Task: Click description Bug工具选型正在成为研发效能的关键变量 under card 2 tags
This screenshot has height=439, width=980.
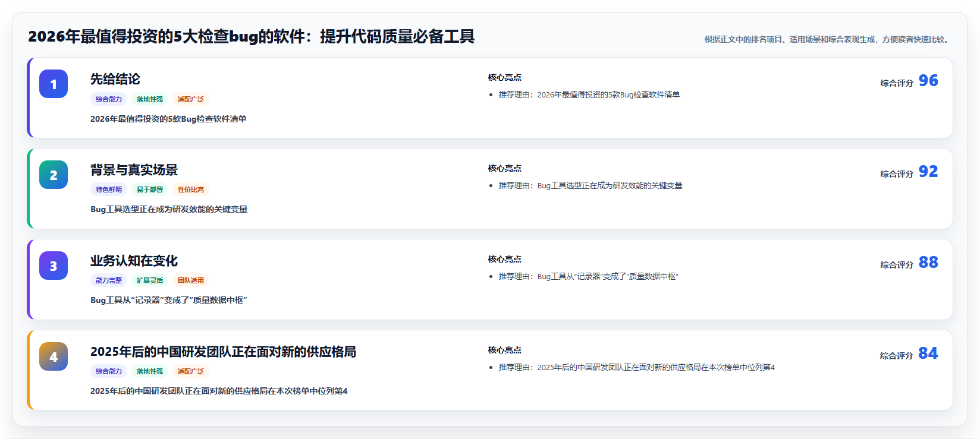Action: point(169,209)
